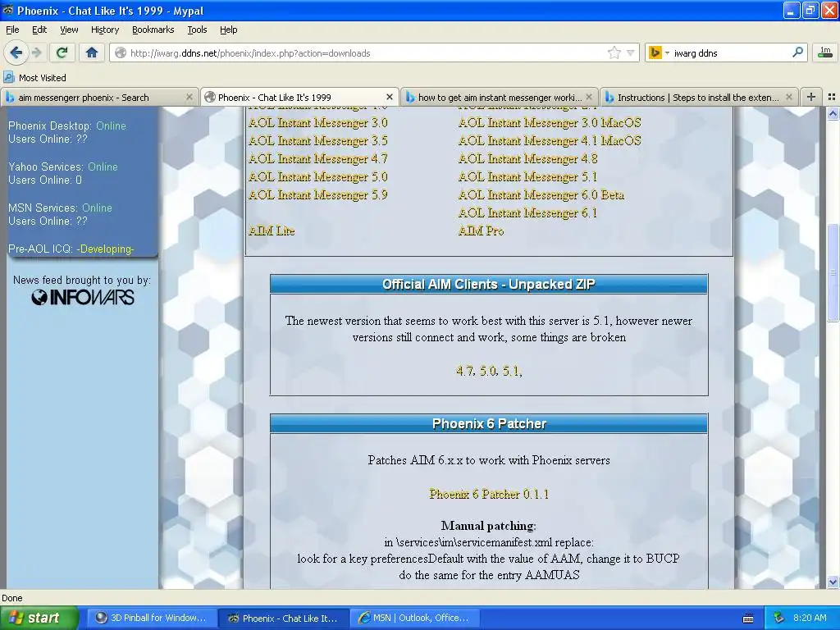Download AOL Instant Messenger 4.7

coord(318,159)
